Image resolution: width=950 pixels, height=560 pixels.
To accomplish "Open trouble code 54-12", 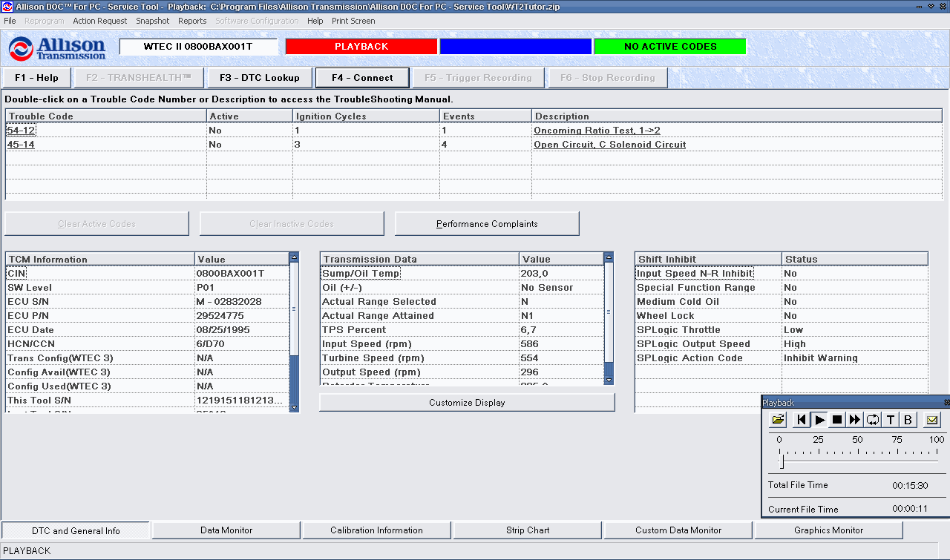I will pyautogui.click(x=21, y=131).
